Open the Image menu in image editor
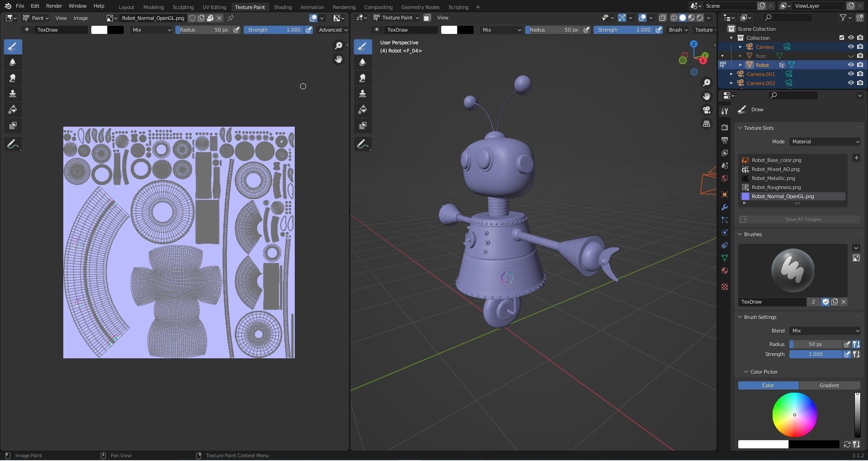868x461 pixels. [80, 18]
